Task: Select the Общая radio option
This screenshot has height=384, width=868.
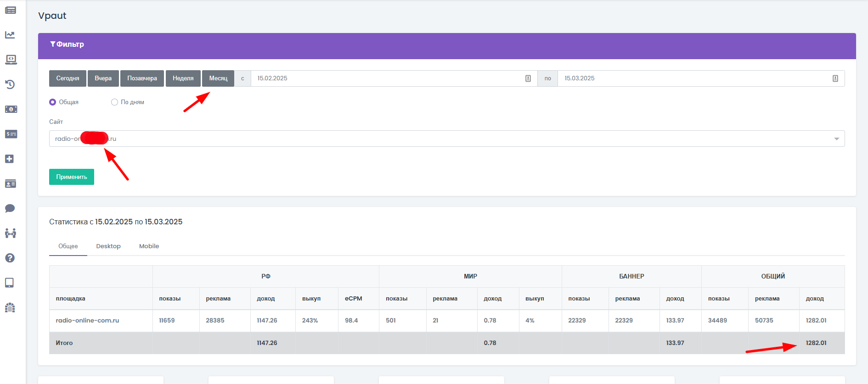Action: click(x=52, y=102)
